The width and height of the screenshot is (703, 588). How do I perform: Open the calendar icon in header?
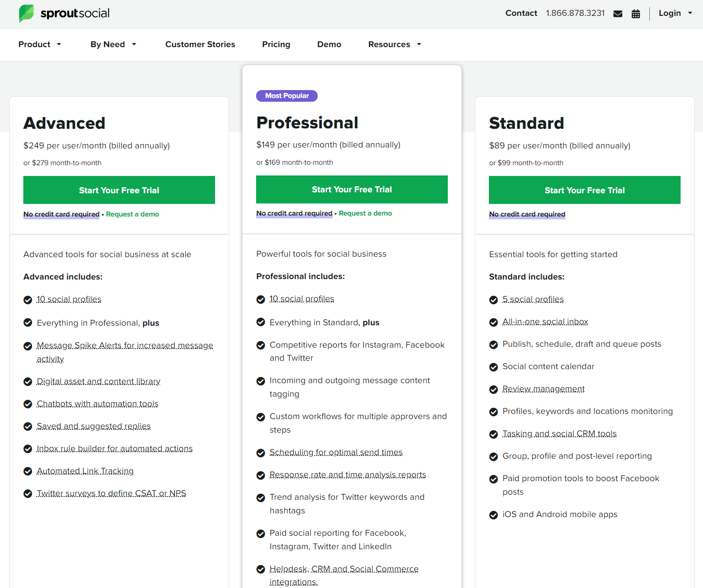[x=636, y=14]
